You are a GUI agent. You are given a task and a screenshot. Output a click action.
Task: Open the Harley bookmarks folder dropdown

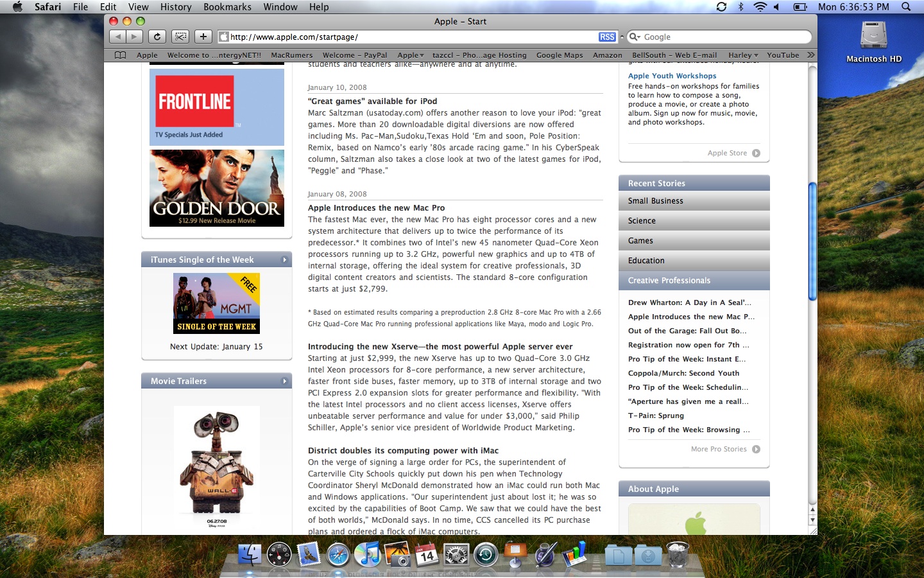(x=743, y=55)
